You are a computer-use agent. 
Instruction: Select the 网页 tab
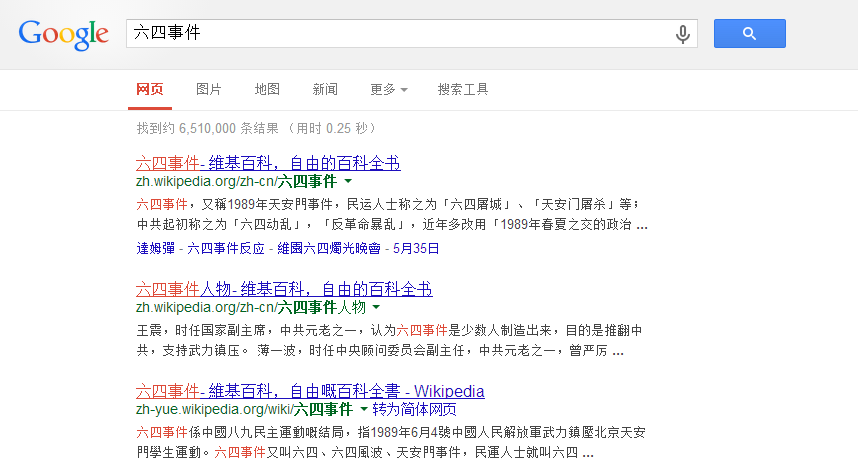click(x=150, y=89)
